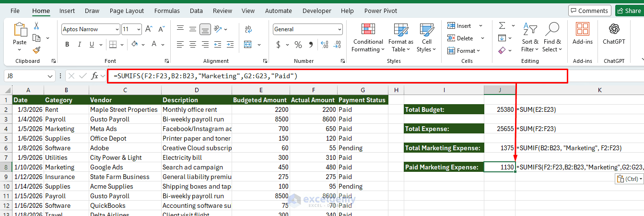Select cell J8 showing 1130
This screenshot has width=644, height=216.
click(499, 167)
